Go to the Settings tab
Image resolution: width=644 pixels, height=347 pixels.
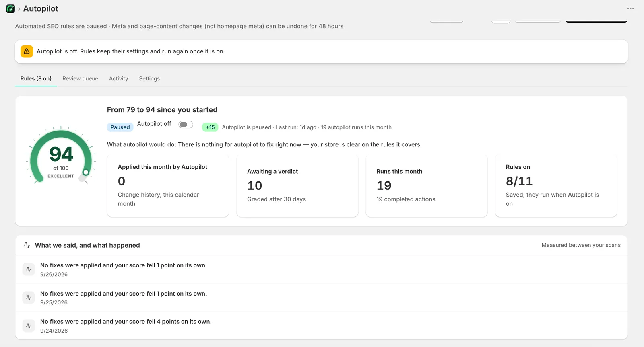[149, 79]
